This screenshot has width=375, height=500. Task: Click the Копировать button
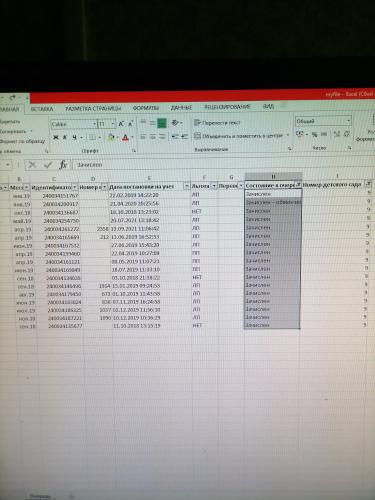(x=13, y=131)
